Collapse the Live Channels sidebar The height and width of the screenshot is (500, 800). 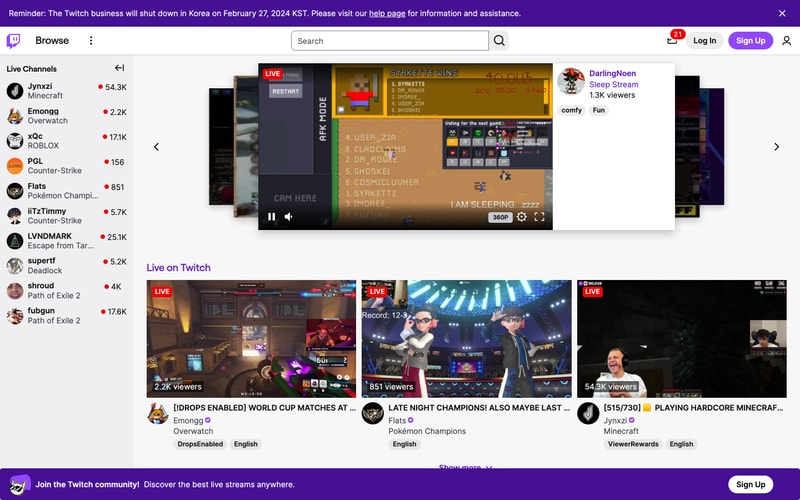[119, 68]
